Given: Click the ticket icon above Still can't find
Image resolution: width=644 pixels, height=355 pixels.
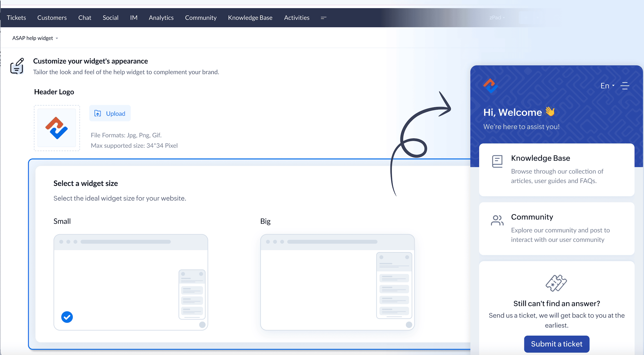Looking at the screenshot, I should (x=556, y=283).
